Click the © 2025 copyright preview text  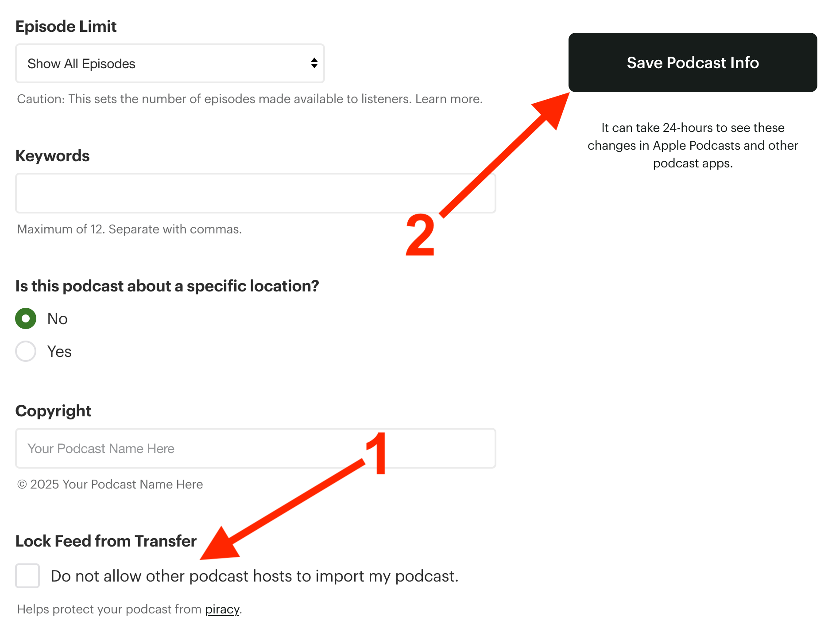(x=110, y=485)
